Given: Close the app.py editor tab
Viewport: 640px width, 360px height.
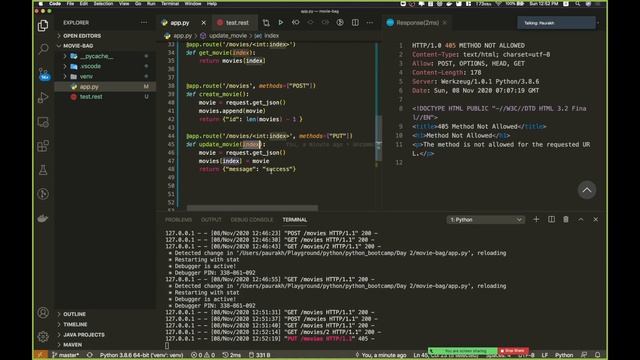Looking at the screenshot, I should (x=204, y=23).
